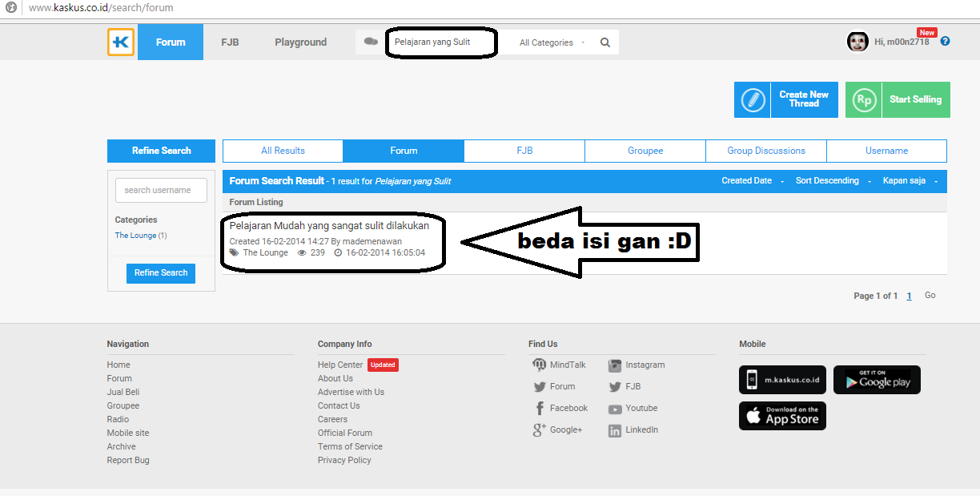The width and height of the screenshot is (980, 496).
Task: Open the m00n2718 user avatar
Action: [857, 42]
